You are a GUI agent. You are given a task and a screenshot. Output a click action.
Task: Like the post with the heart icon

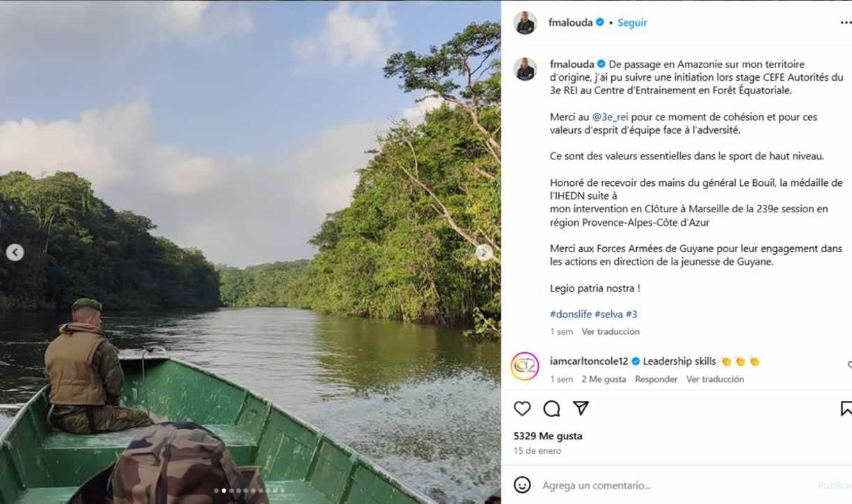point(521,407)
